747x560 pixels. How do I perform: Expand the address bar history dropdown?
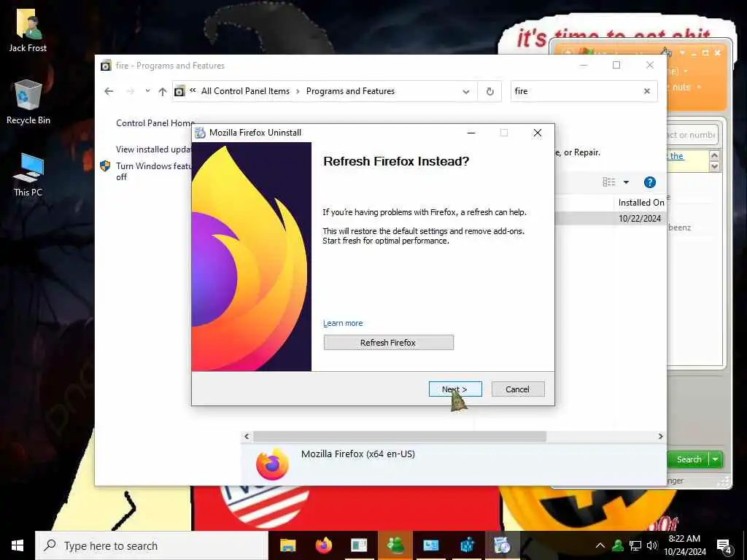(466, 91)
